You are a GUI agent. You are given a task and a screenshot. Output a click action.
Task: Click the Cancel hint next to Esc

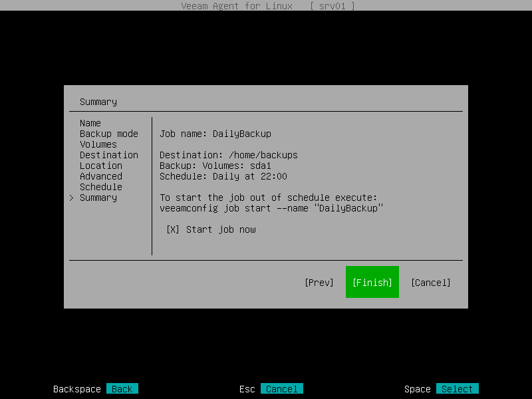(x=281, y=389)
